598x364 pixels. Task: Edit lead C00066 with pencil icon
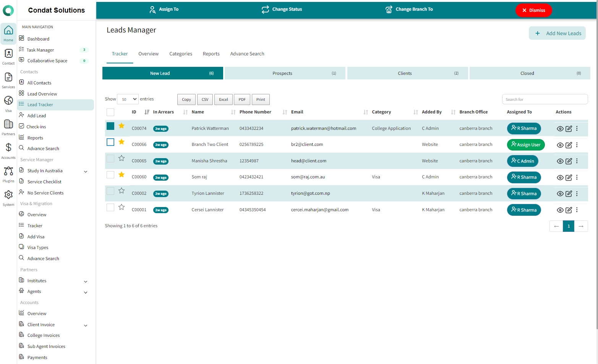[x=569, y=145]
